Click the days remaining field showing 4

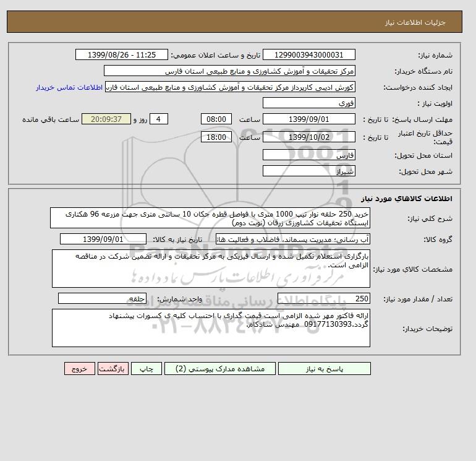point(159,119)
